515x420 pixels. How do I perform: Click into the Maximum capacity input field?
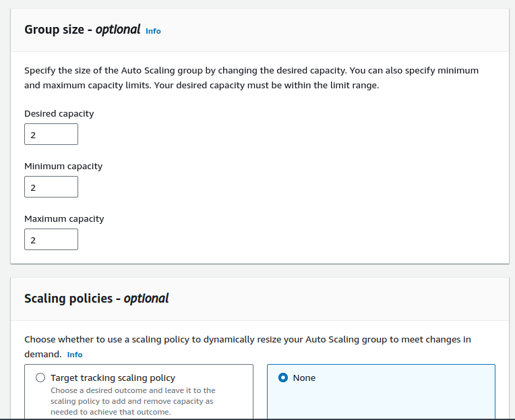(51, 239)
